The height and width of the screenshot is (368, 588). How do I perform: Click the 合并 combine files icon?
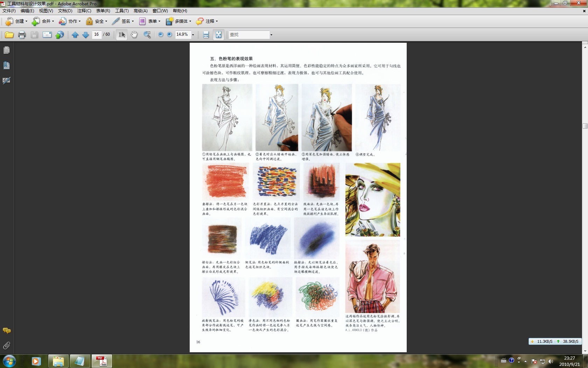coord(36,21)
